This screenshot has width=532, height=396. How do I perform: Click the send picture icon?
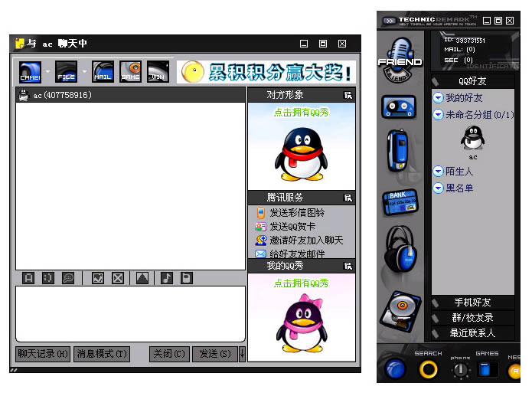click(x=98, y=278)
